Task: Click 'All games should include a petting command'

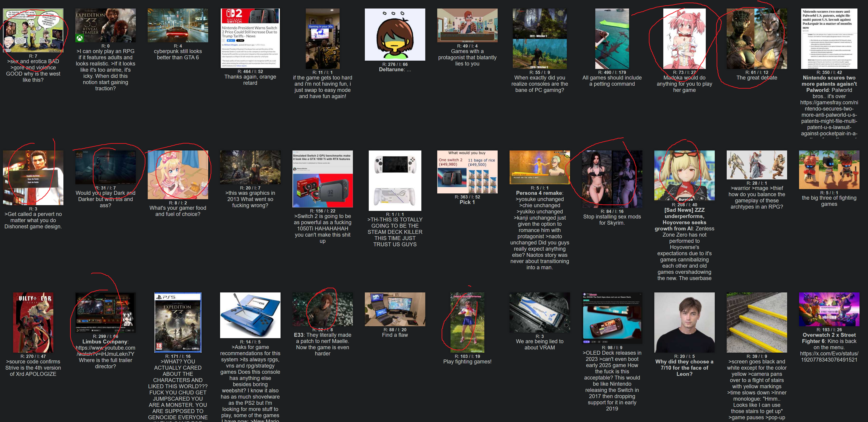Action: [612, 81]
